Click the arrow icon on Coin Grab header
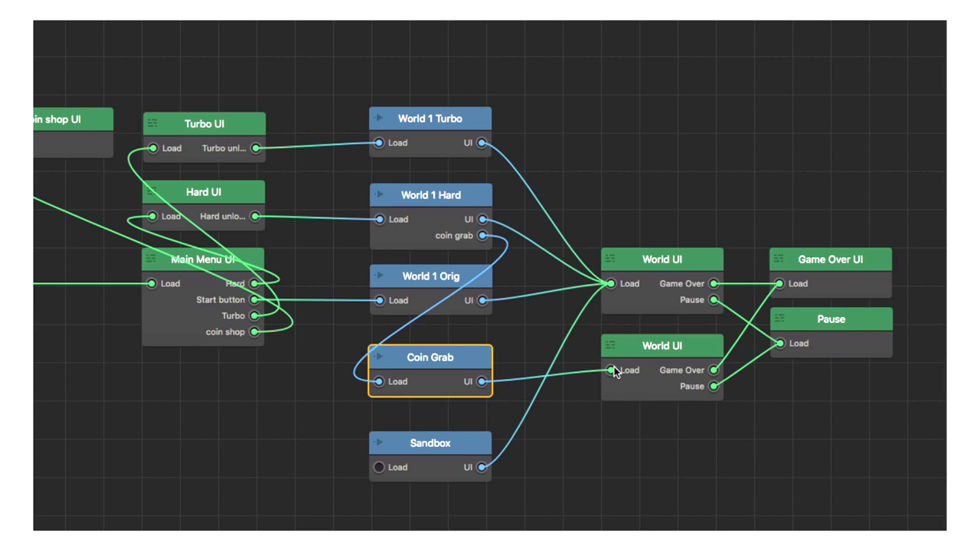This screenshot has width=980, height=551. (x=378, y=357)
